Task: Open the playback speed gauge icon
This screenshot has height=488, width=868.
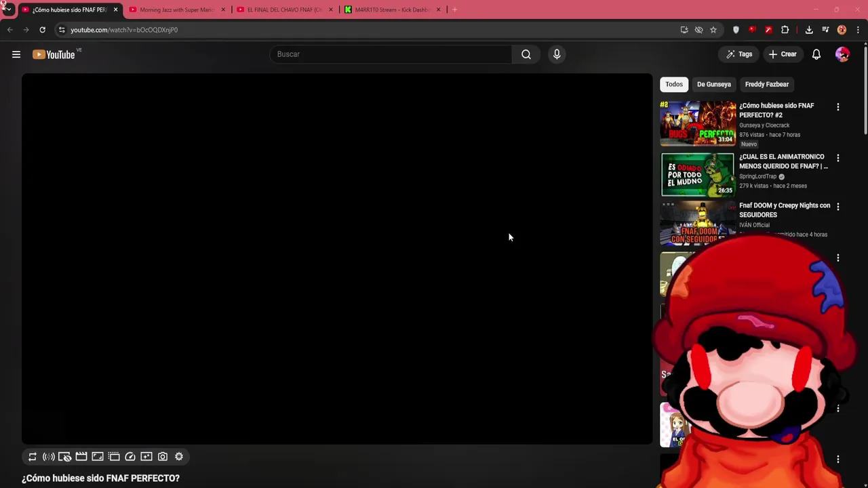Action: click(130, 457)
